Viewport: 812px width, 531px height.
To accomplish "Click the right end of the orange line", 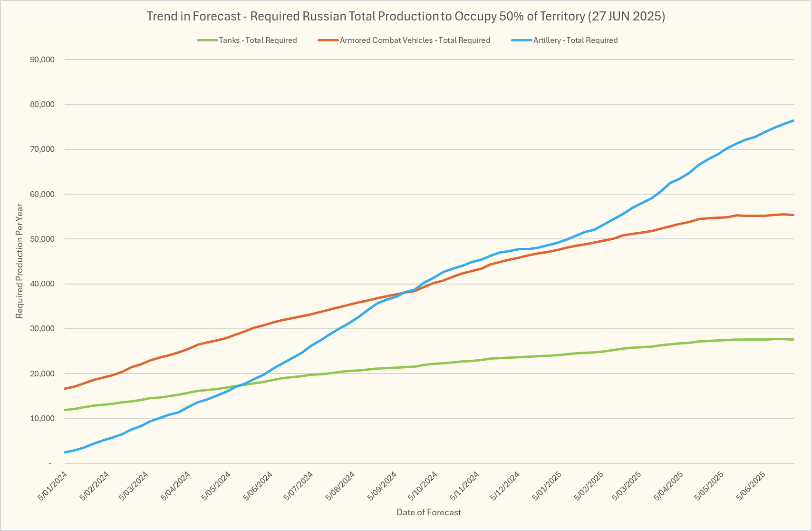I will (x=793, y=215).
